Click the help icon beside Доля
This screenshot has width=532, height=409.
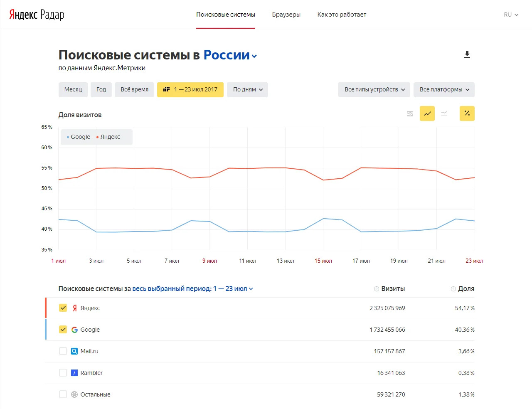click(453, 289)
